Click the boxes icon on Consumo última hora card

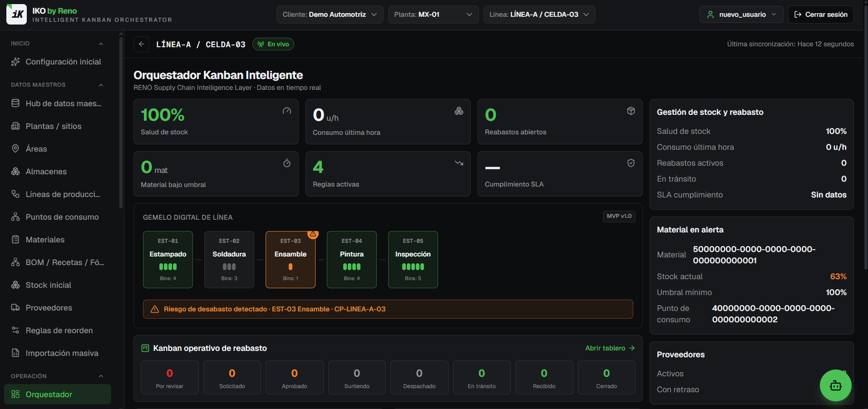tap(459, 111)
